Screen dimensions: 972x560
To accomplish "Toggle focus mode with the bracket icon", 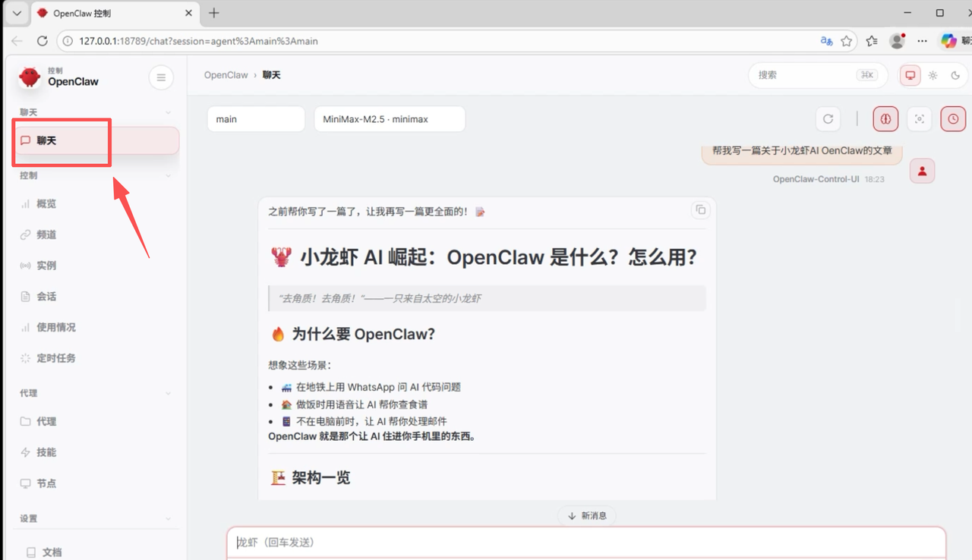I will click(x=920, y=119).
